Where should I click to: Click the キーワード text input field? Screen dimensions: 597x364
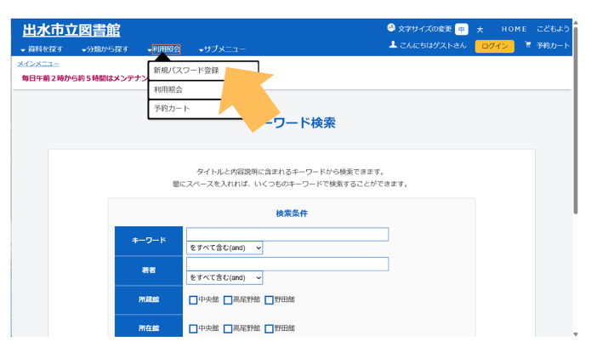pos(287,234)
